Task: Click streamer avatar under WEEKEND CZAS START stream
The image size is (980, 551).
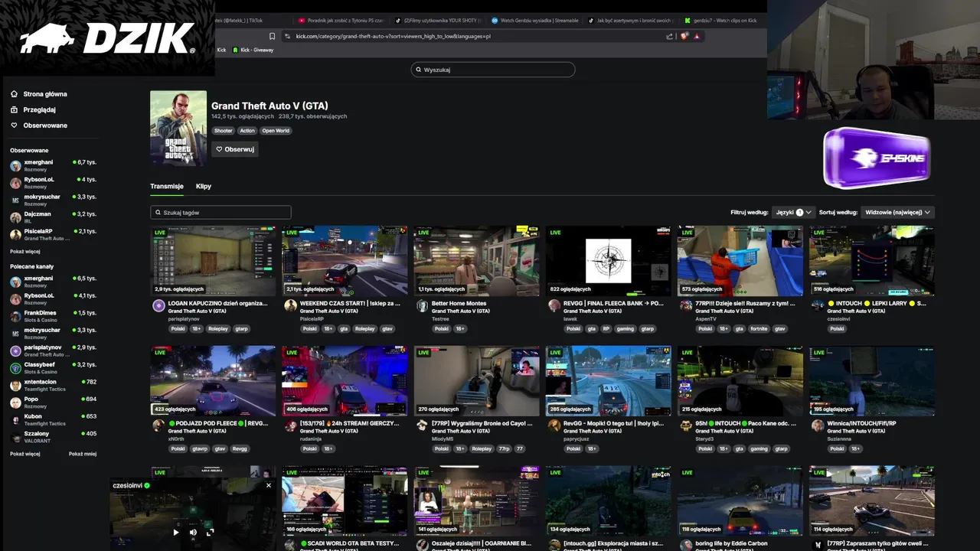Action: click(290, 305)
